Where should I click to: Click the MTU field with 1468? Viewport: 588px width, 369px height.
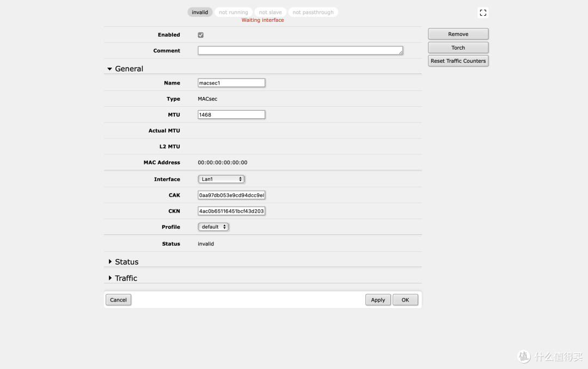[x=231, y=114]
